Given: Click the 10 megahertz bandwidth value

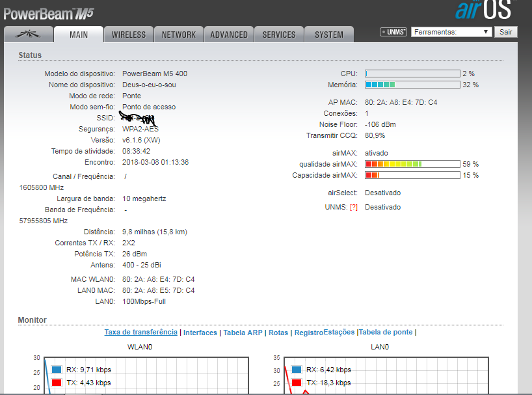Looking at the screenshot, I should point(144,198).
